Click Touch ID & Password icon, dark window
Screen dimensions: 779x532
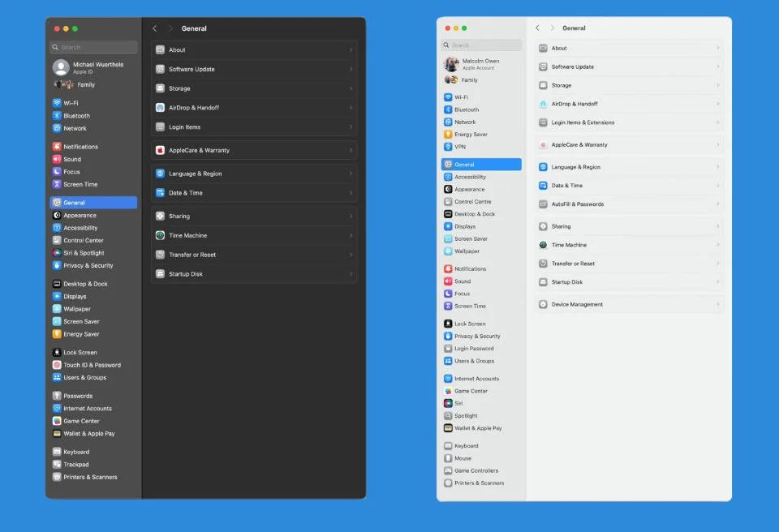[x=57, y=365]
